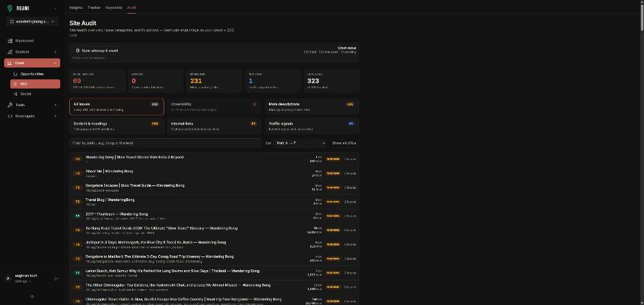Click the Dashboard grid icon

click(10, 40)
